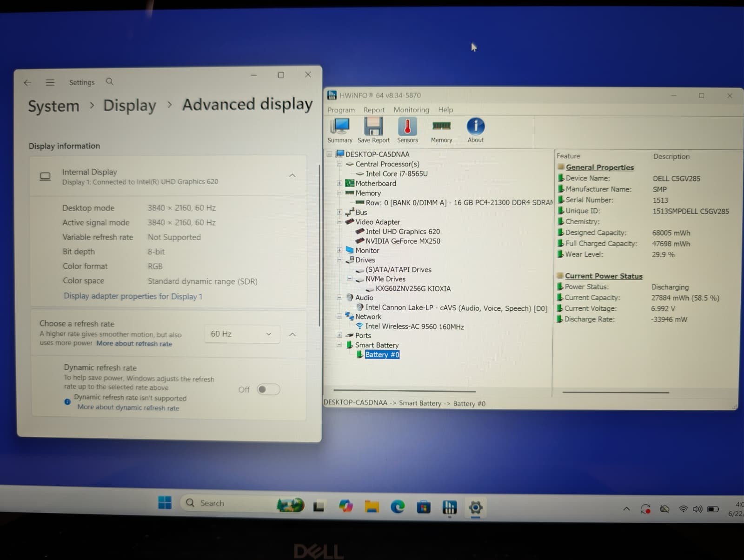
Task: Click the HWiNFO tree horizontal scrollbar
Action: click(404, 391)
